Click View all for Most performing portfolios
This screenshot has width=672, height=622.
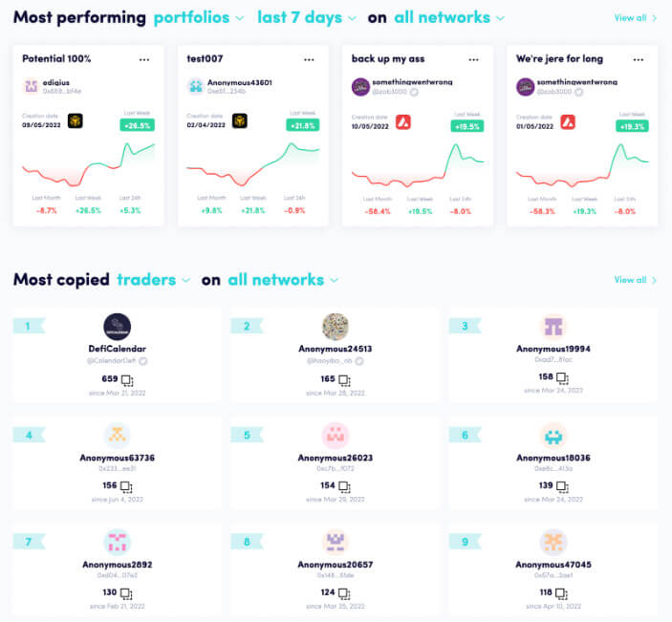pyautogui.click(x=635, y=18)
